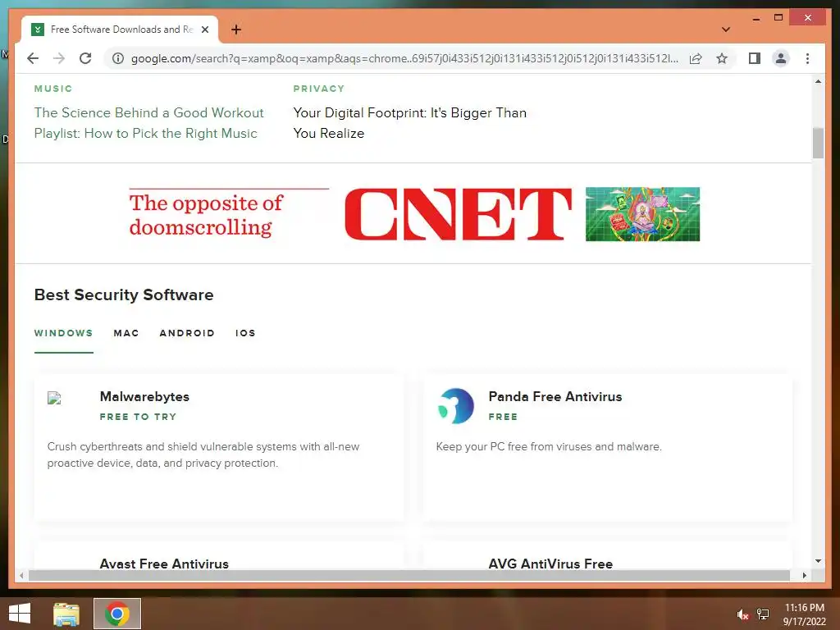Maximize the Chrome window
Image resolution: width=840 pixels, height=630 pixels.
[x=778, y=18]
